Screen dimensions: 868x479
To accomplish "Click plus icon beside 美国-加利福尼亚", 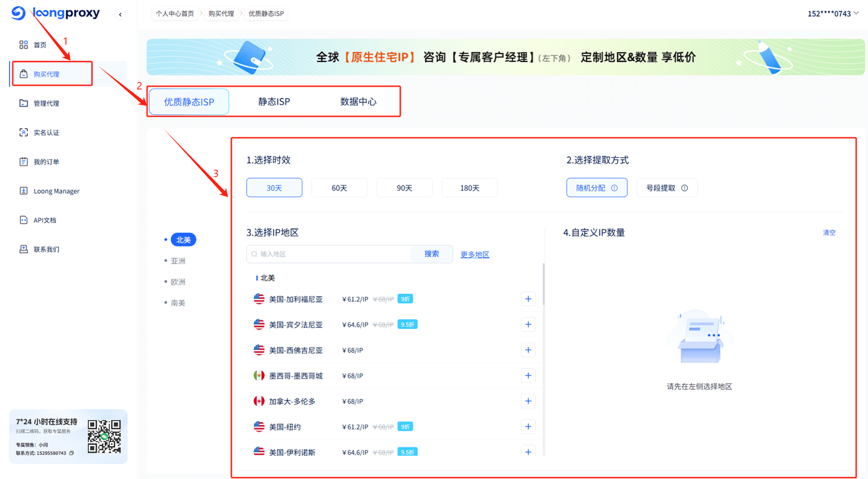I will click(528, 298).
